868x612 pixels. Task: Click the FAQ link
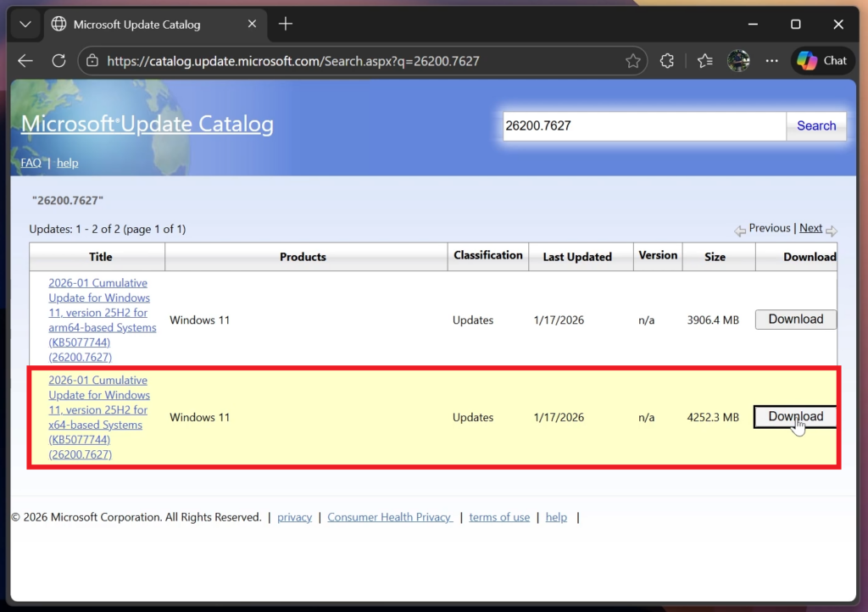(31, 163)
